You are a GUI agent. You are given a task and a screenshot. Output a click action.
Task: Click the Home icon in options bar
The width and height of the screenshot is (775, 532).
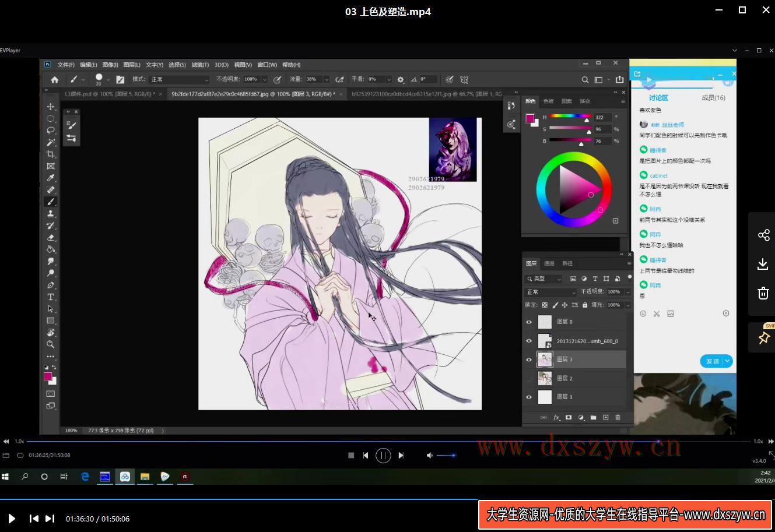coord(54,79)
